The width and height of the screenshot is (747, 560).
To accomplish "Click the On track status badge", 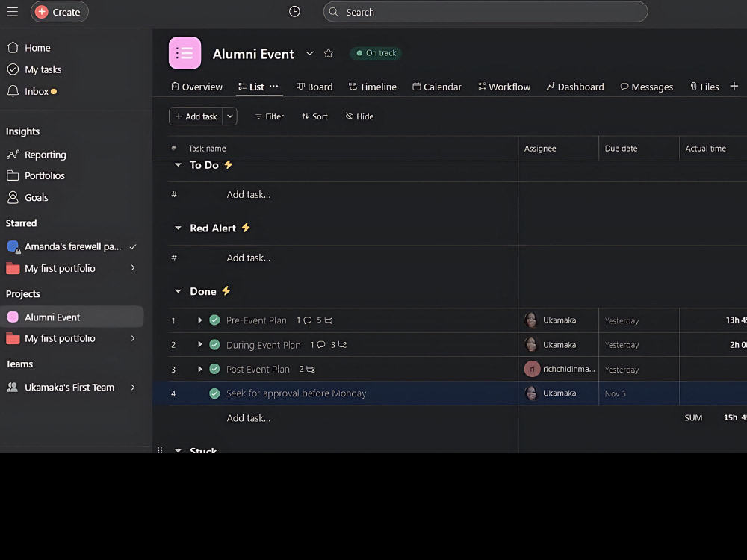I will point(376,53).
